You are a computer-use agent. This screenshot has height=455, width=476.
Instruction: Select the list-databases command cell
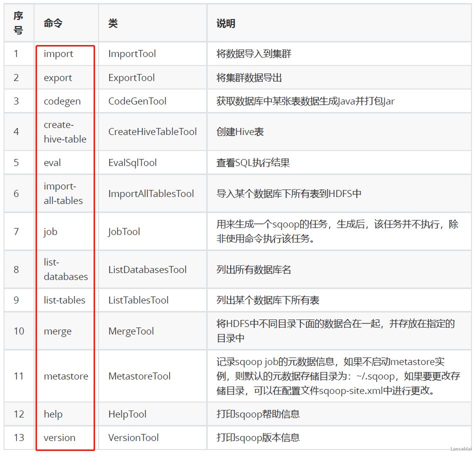pyautogui.click(x=66, y=269)
